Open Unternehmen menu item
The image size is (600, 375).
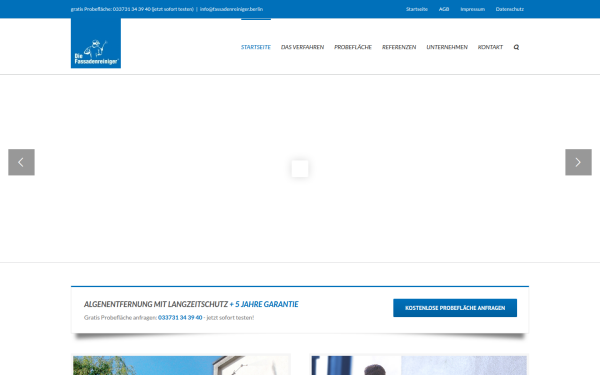tap(447, 47)
